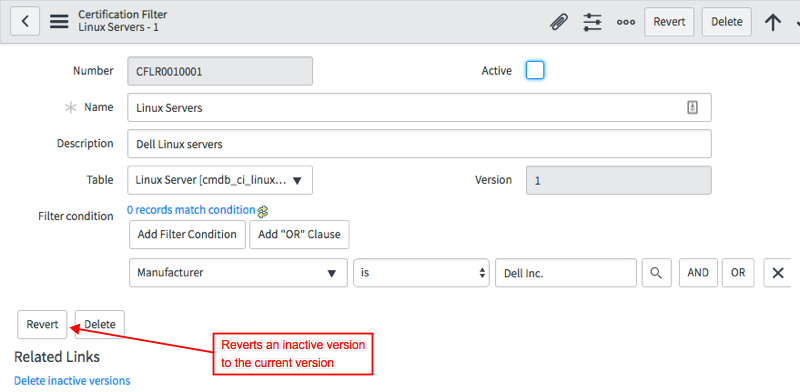The height and width of the screenshot is (392, 800).
Task: Click the Delete button in header
Action: (x=727, y=22)
